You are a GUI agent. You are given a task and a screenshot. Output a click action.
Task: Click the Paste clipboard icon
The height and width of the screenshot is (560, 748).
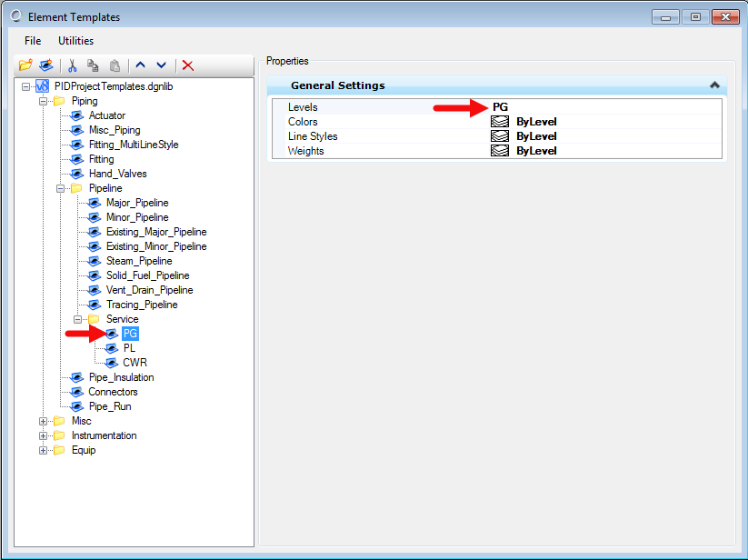(x=115, y=65)
